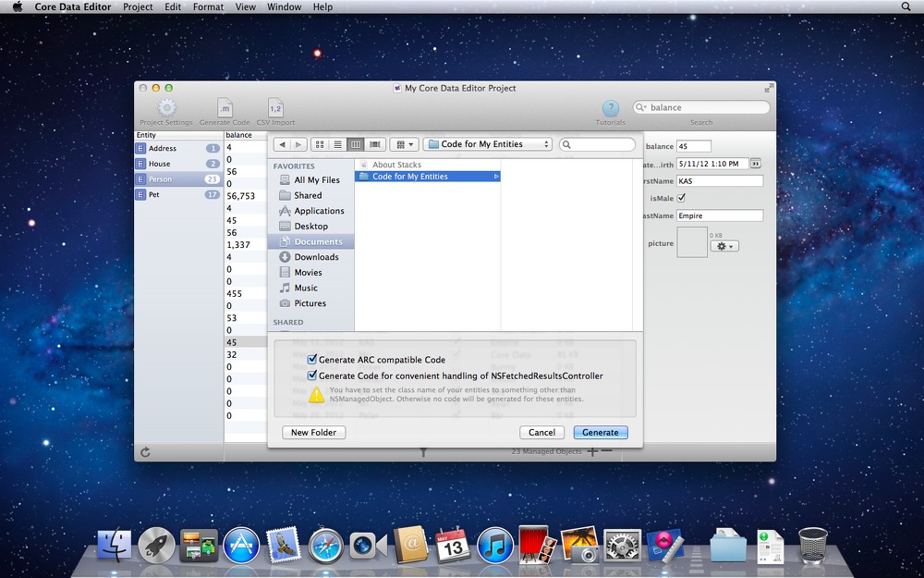The image size is (924, 578).
Task: Open Spotlight search in the menu bar
Action: 906,6
